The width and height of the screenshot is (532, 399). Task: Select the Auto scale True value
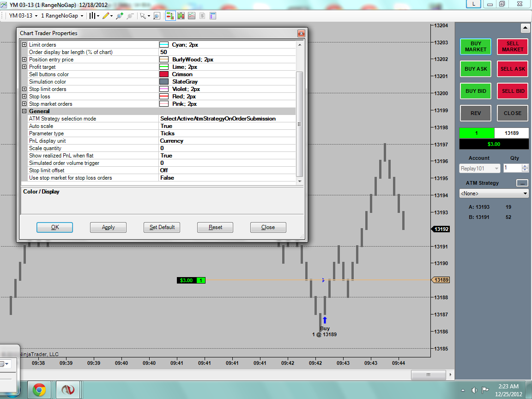tap(227, 126)
